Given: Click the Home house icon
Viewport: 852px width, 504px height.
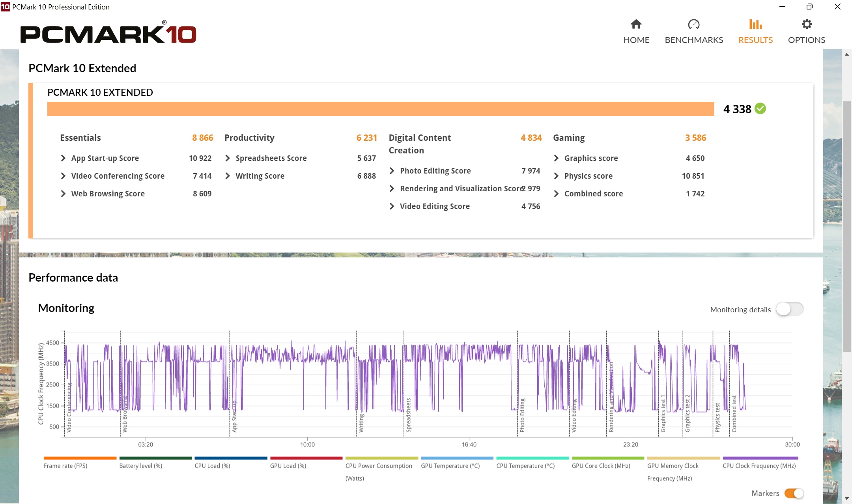Looking at the screenshot, I should 636,24.
